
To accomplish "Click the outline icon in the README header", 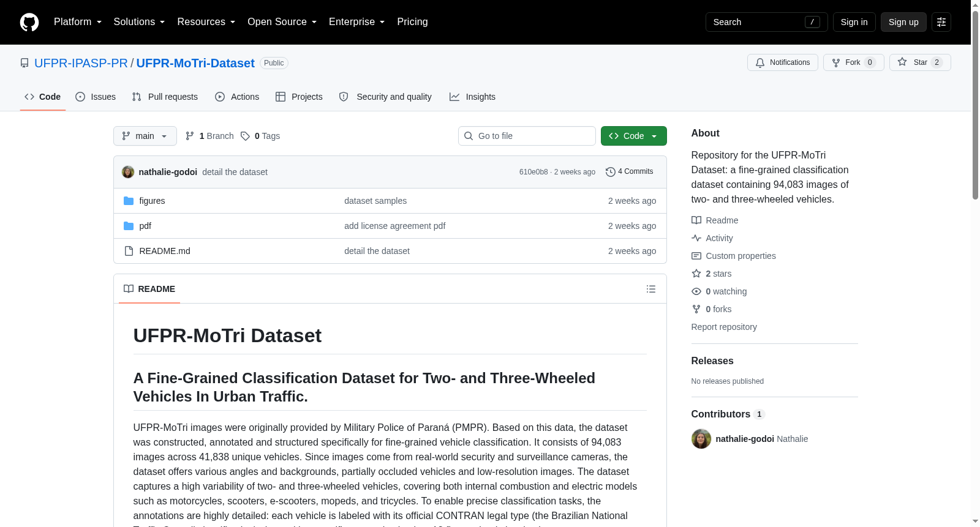I will [x=651, y=289].
